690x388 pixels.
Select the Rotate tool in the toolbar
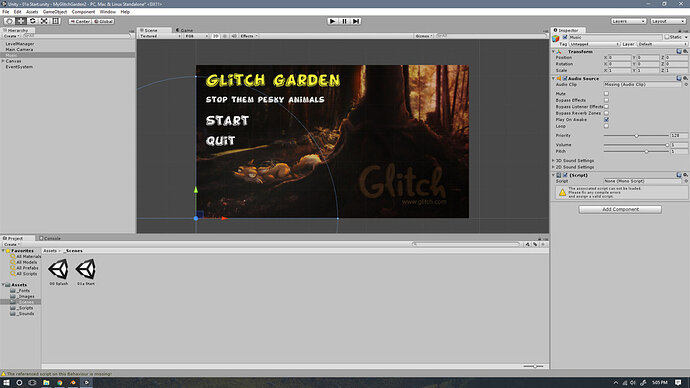pyautogui.click(x=33, y=21)
